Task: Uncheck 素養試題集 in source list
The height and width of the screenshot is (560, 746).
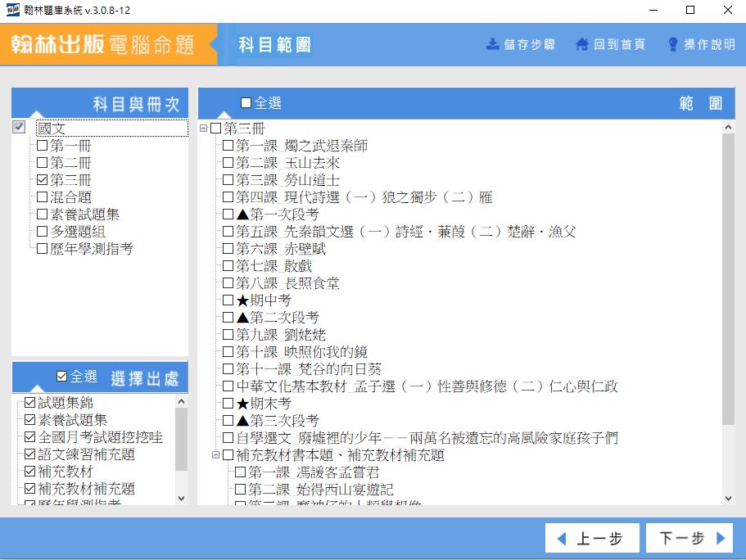Action: (29, 419)
